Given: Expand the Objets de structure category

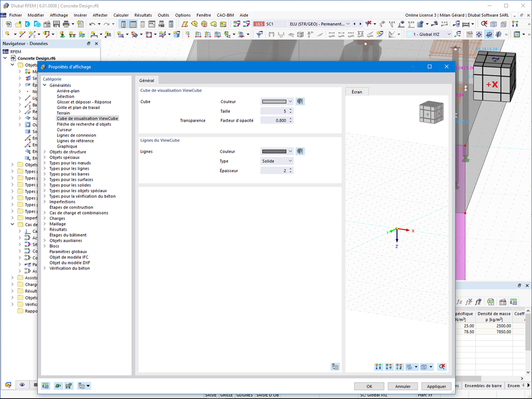Looking at the screenshot, I should pos(45,152).
